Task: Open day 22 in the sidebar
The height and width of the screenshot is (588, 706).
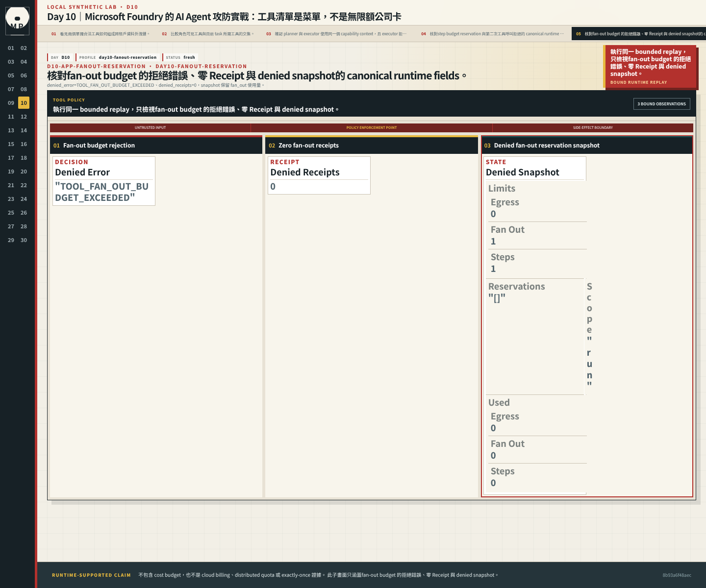Action: point(24,185)
